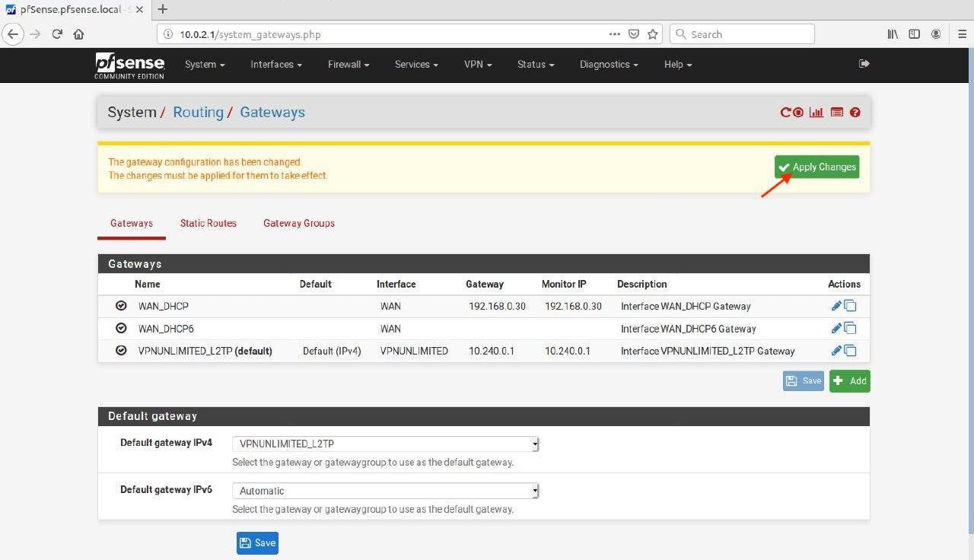The width and height of the screenshot is (974, 560).
Task: Open the Default gateway IPv6 dropdown
Action: [x=385, y=491]
